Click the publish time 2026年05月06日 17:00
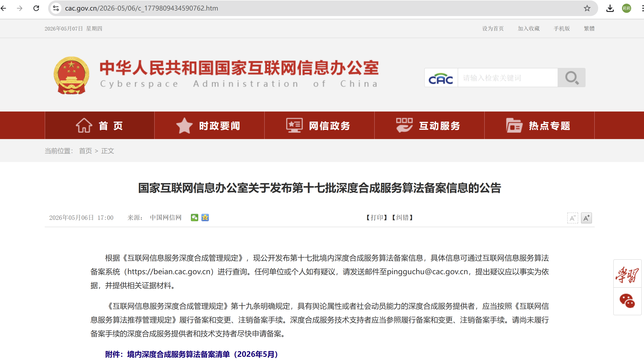This screenshot has width=644, height=363. click(x=81, y=218)
